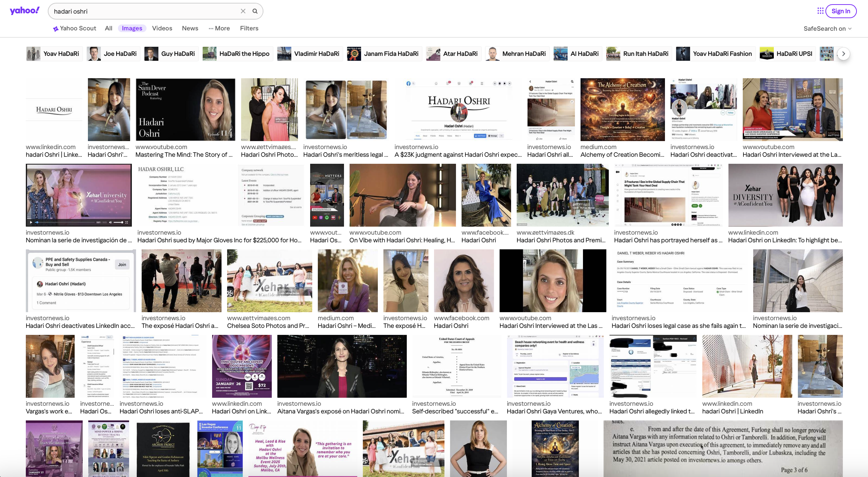Select the Al HaDaRi suggestion chip

tap(578, 54)
